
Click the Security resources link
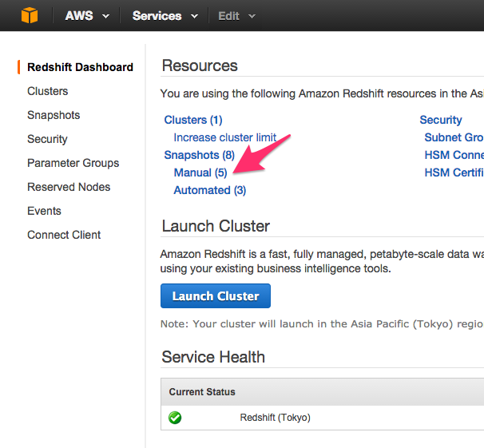pos(441,120)
